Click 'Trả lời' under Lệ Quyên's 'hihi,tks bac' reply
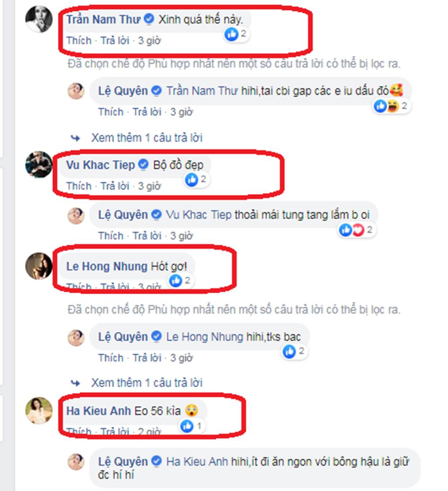 147,358
